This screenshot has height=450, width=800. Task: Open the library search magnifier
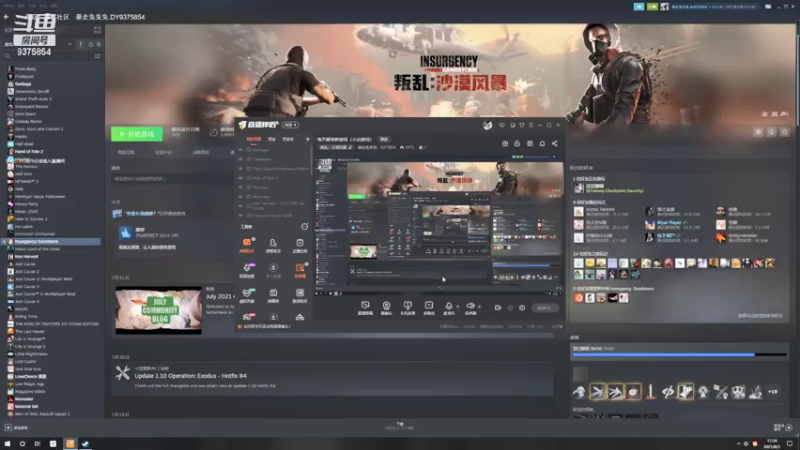(7, 56)
